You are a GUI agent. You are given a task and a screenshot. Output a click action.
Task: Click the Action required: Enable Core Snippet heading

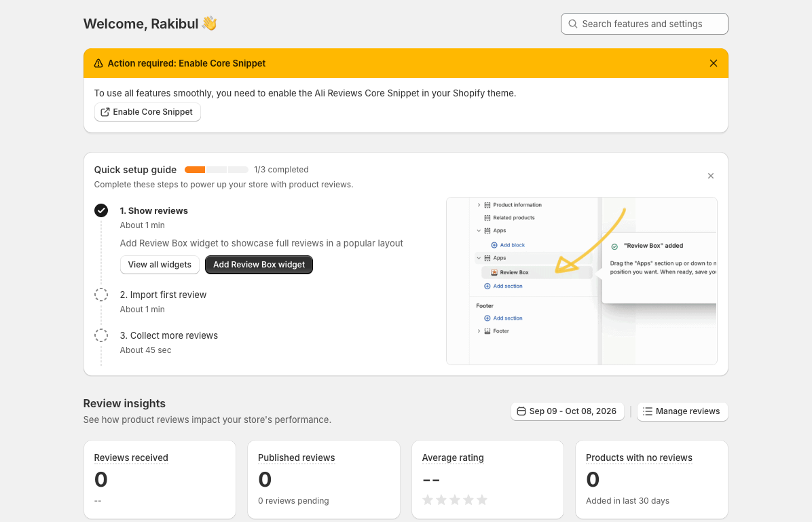pyautogui.click(x=187, y=63)
